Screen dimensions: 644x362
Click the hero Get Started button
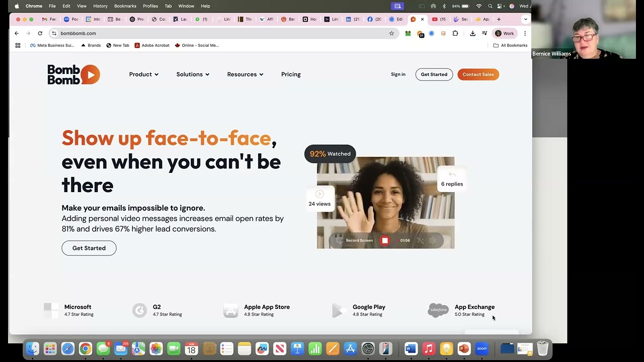pyautogui.click(x=89, y=248)
